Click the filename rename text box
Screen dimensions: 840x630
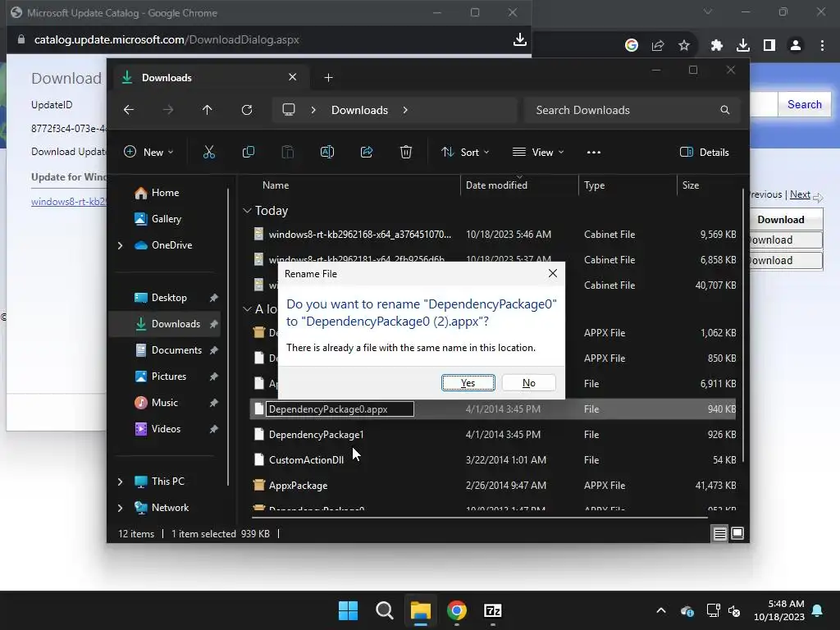point(340,409)
